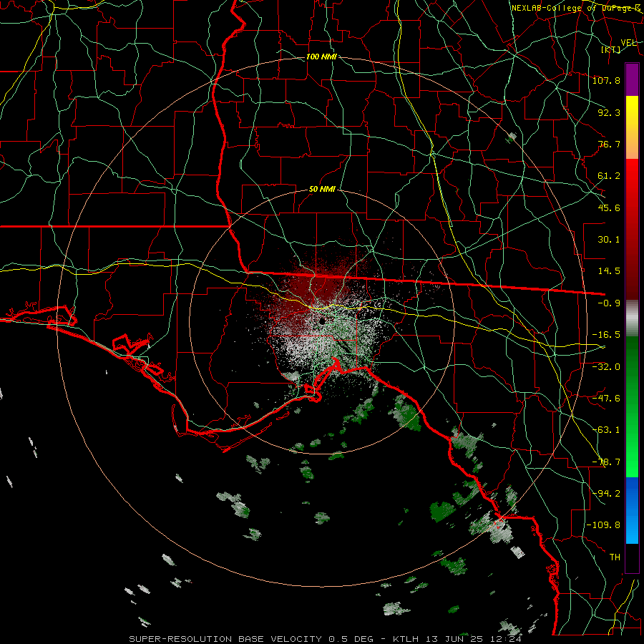
Task: Click the -63.1 value on the velocity scale
Action: (606, 430)
